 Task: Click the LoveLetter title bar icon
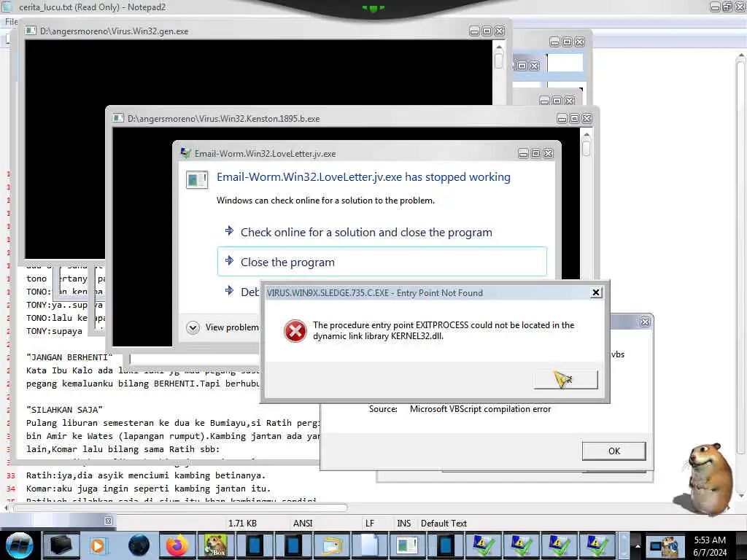click(x=186, y=153)
